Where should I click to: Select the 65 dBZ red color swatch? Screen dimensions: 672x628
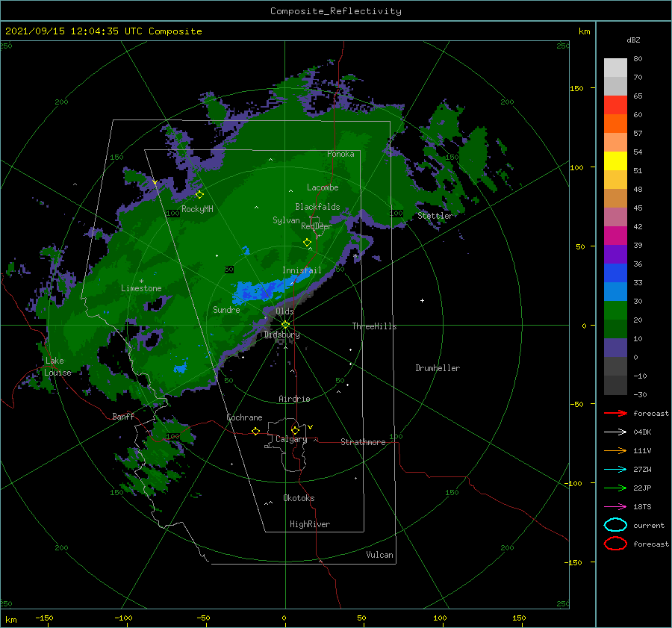pos(615,105)
